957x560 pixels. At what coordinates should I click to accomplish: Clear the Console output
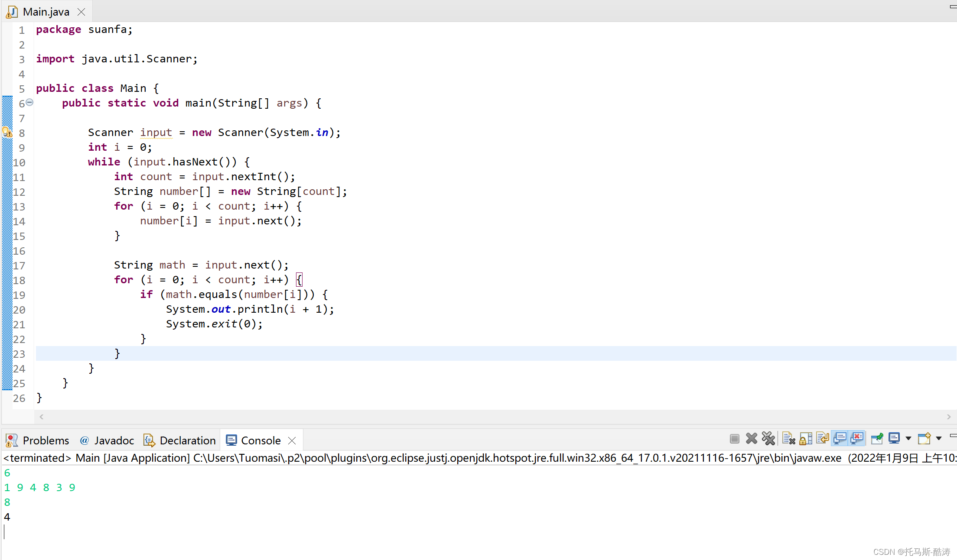click(x=788, y=439)
